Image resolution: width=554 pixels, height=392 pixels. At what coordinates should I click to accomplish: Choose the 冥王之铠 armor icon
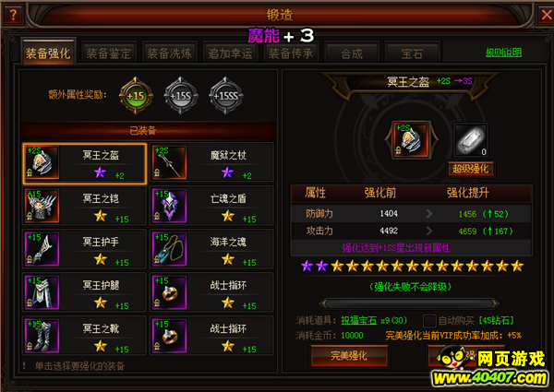pyautogui.click(x=42, y=206)
